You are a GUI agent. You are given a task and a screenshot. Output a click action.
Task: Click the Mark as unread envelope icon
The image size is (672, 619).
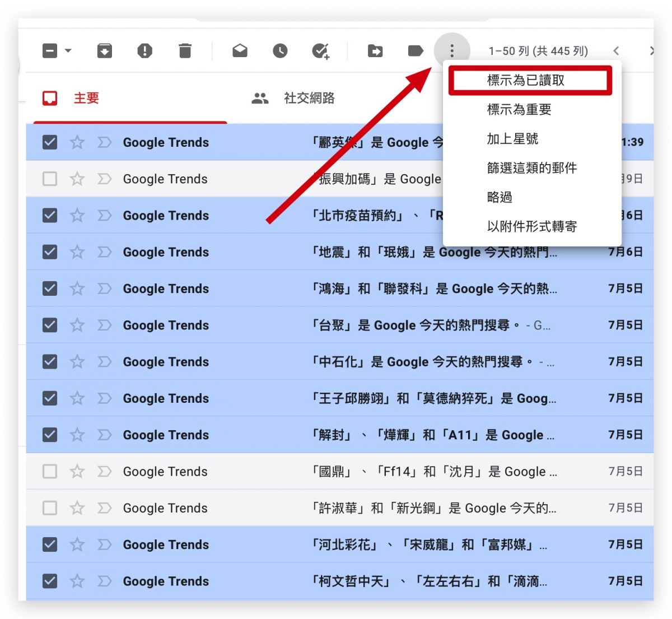[240, 51]
